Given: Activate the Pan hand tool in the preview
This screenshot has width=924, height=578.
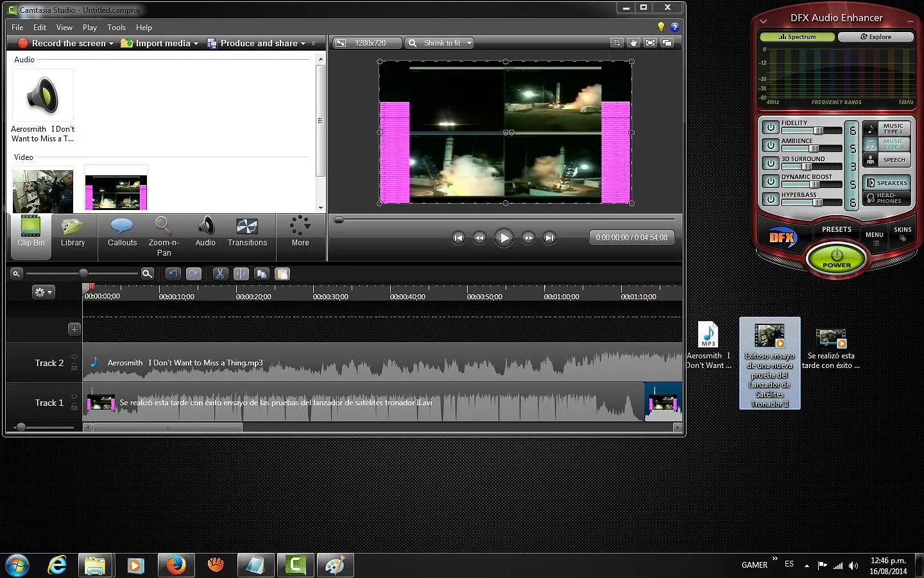Looking at the screenshot, I should (x=633, y=42).
